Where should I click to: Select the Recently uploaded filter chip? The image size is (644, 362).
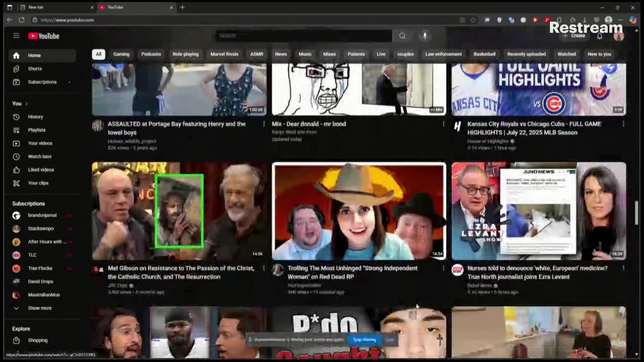(526, 54)
